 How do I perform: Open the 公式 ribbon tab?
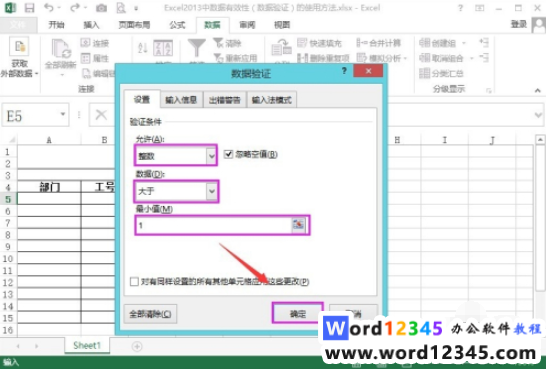click(x=177, y=25)
